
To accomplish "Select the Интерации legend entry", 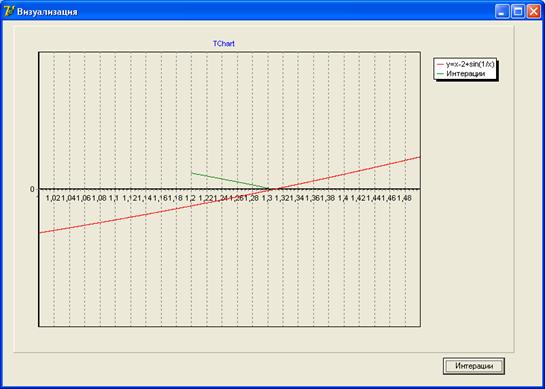I will tap(461, 74).
